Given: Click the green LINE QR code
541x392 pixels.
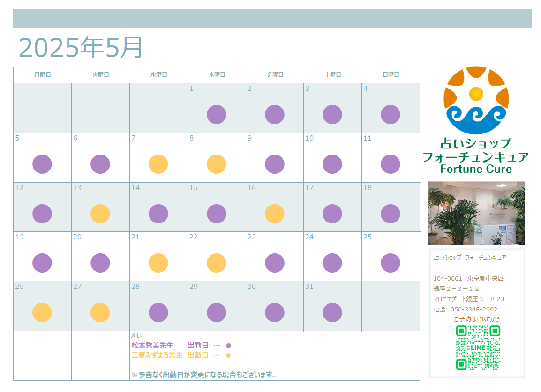Looking at the screenshot, I should click(x=478, y=348).
